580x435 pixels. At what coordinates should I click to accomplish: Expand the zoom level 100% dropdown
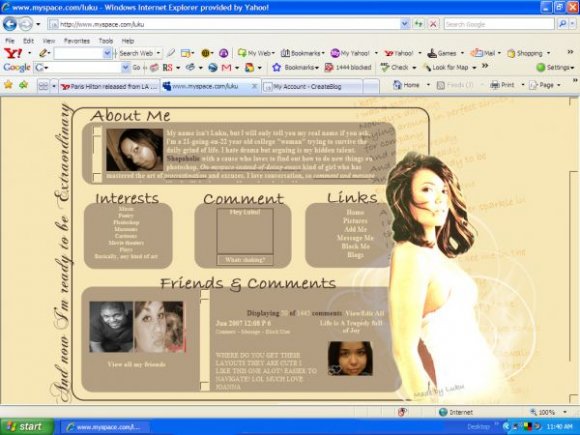(x=565, y=412)
